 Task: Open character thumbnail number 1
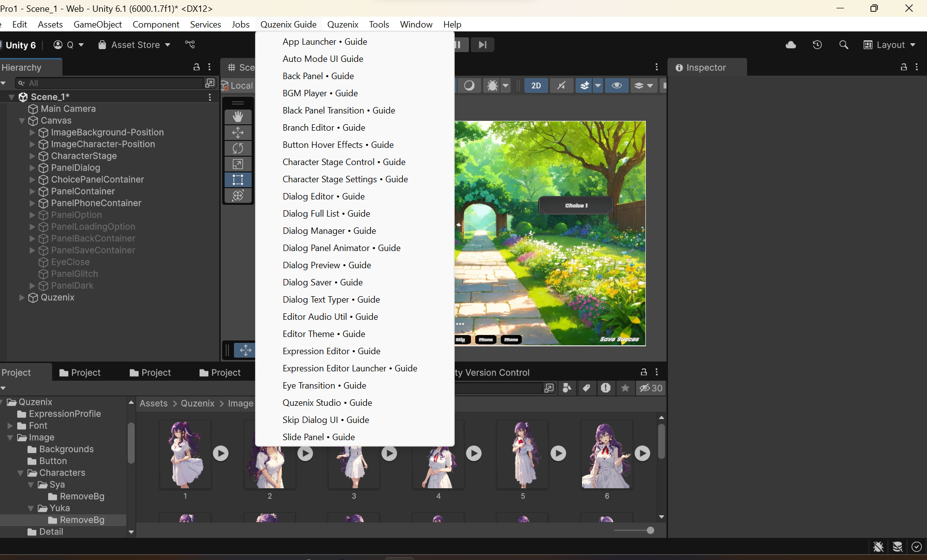[x=185, y=454]
